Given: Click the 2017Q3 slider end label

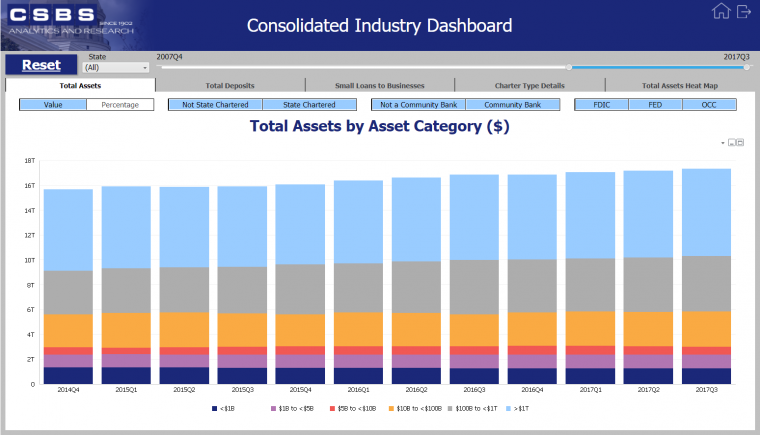Looking at the screenshot, I should pyautogui.click(x=736, y=57).
